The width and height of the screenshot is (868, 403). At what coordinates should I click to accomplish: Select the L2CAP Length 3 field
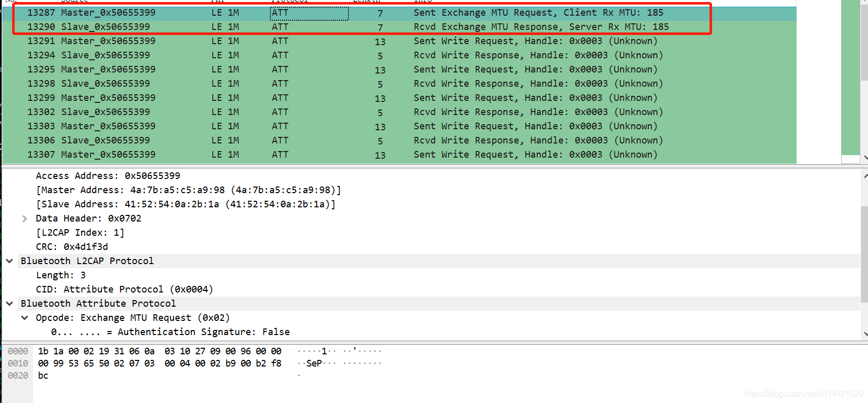click(x=61, y=275)
